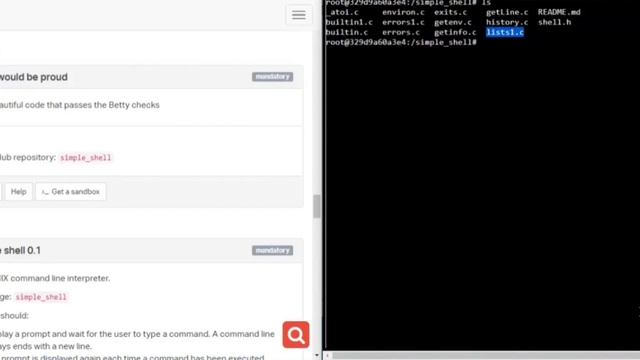Click _atoi.c in terminal listing

[342, 12]
